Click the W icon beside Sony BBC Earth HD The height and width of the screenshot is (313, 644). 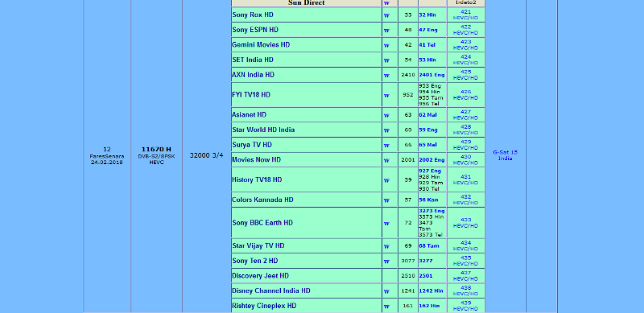pyautogui.click(x=386, y=224)
